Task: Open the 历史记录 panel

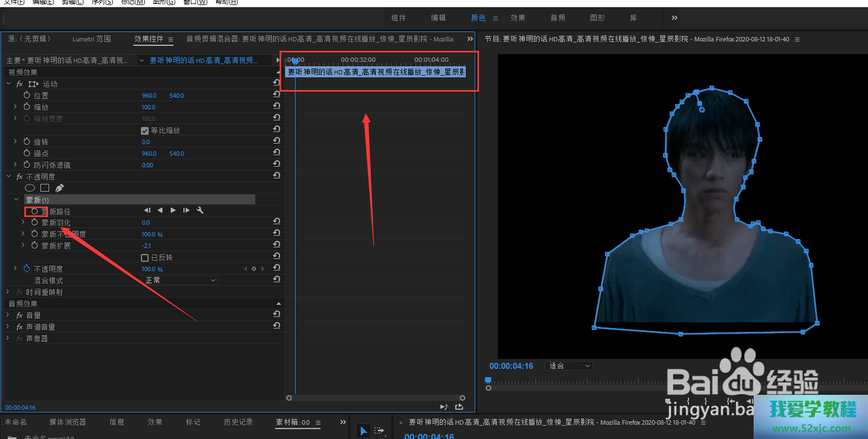Action: click(238, 422)
